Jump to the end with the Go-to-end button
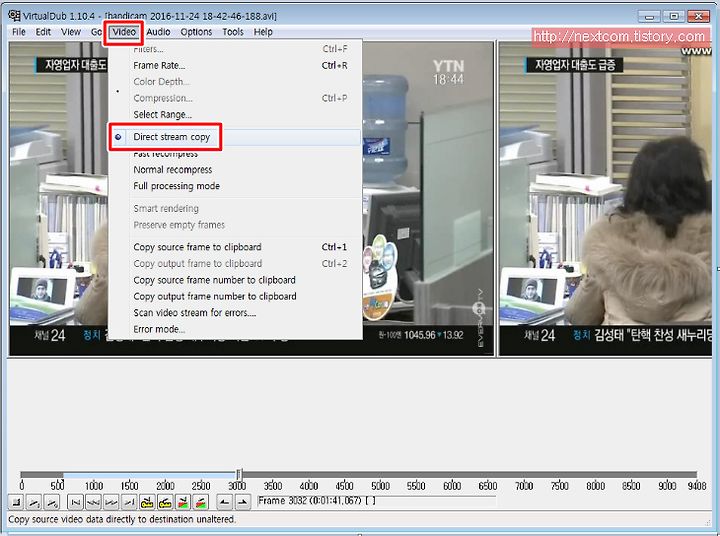Viewport: 720px width, 536px height. [x=129, y=502]
